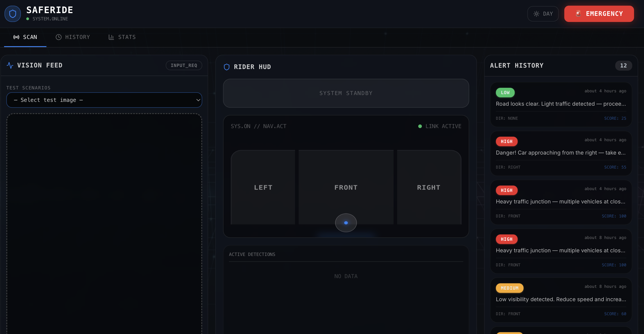This screenshot has width=644, height=334.
Task: Open the Stats tab
Action: click(x=122, y=37)
